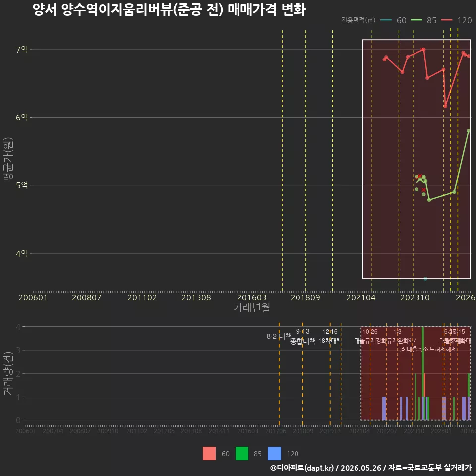Click '201205' on the volume chart x-axis

click(x=164, y=431)
